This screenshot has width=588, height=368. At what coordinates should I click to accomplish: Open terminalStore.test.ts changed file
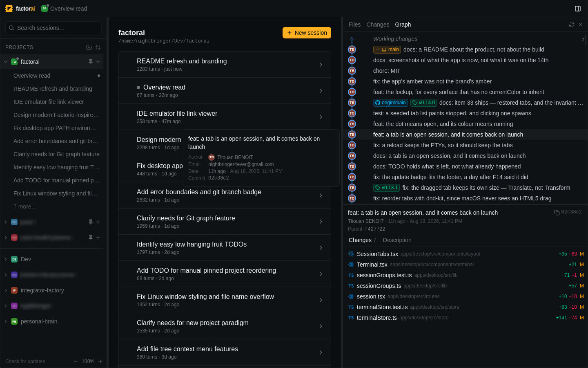tap(465, 307)
